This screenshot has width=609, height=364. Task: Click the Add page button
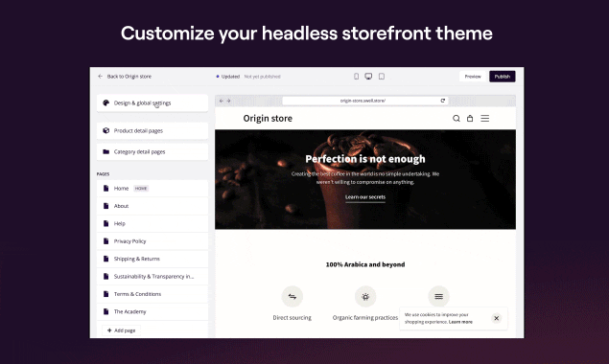click(121, 330)
